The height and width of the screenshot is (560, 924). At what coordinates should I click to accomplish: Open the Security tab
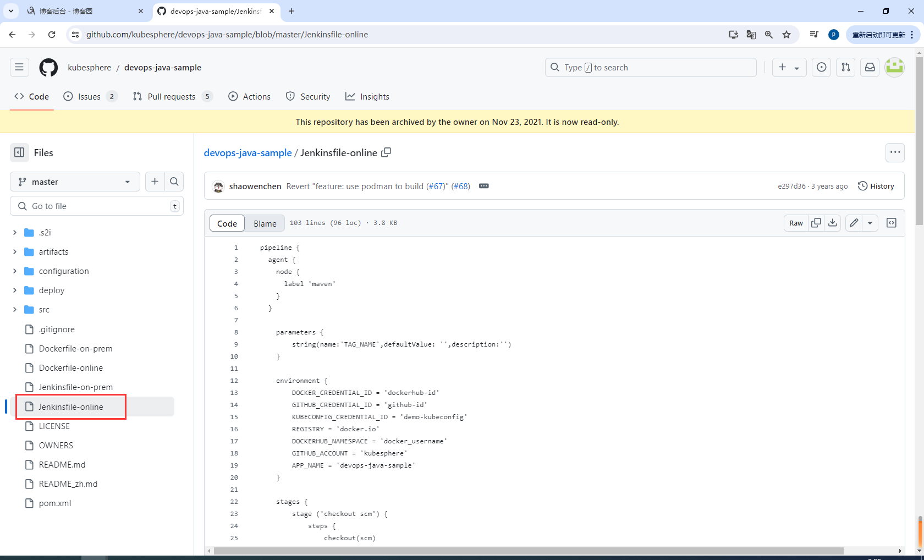coord(308,96)
